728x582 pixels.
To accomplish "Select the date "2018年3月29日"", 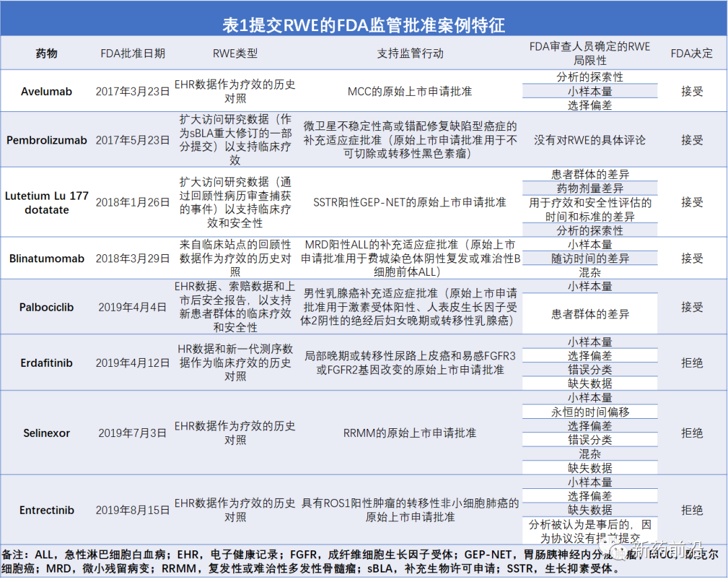I will (133, 259).
